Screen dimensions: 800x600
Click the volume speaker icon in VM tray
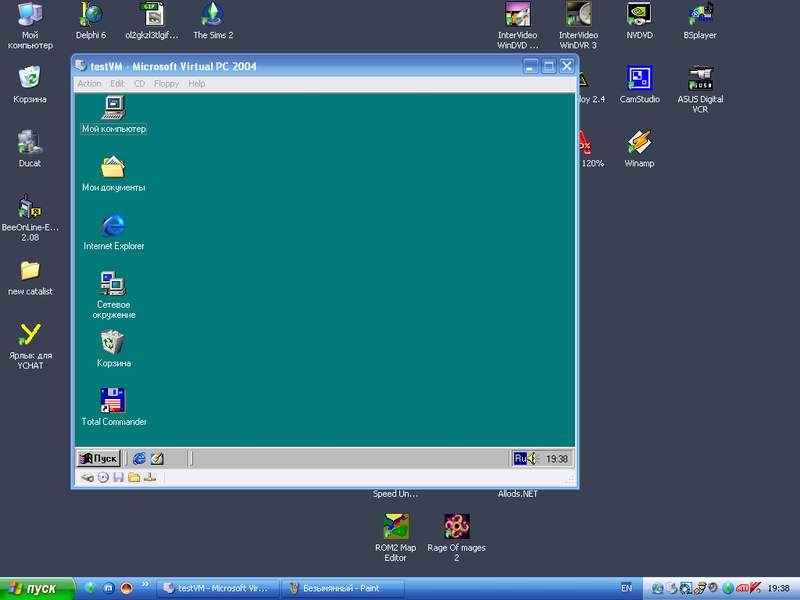(534, 458)
